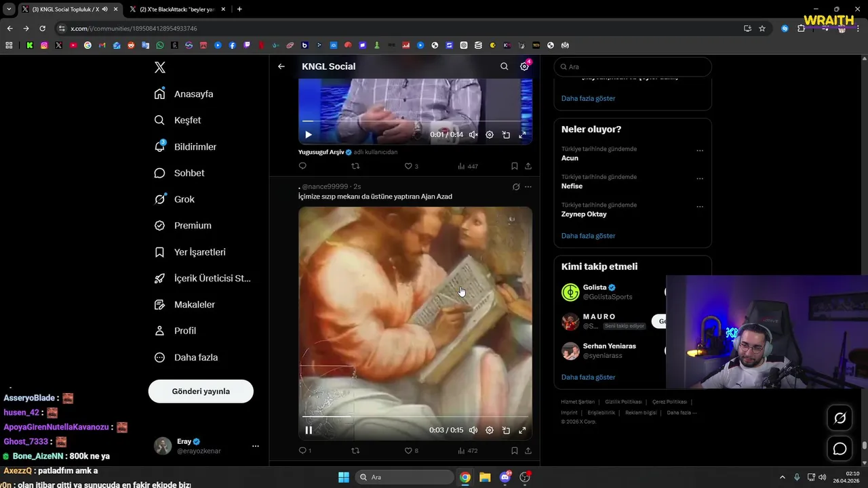Like the post with 8 likes
This screenshot has width=868, height=488.
[411, 451]
